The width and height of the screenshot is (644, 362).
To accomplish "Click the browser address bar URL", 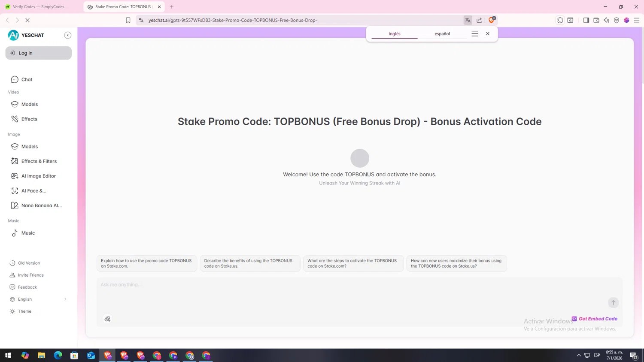I will 233,20.
